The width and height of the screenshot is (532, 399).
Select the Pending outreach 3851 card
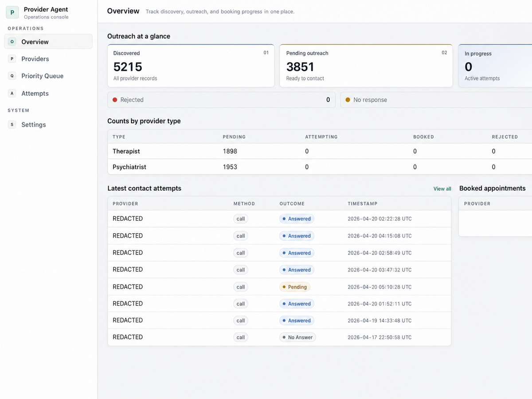tap(366, 66)
